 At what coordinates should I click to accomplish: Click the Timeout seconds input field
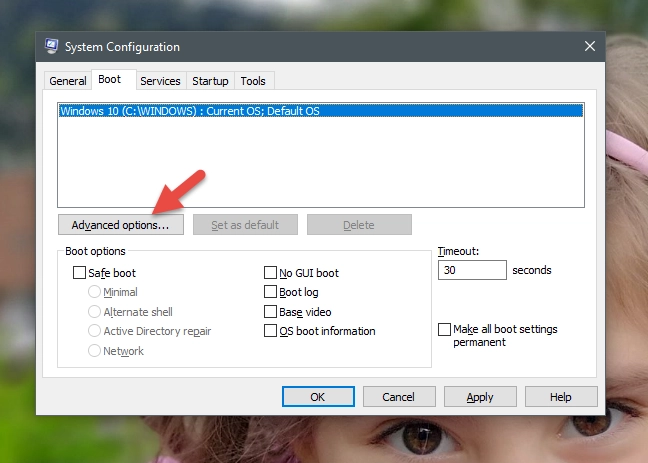pyautogui.click(x=472, y=270)
